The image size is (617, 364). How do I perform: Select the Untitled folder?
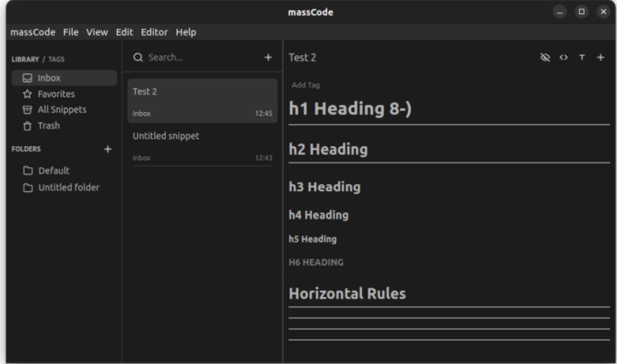(68, 187)
